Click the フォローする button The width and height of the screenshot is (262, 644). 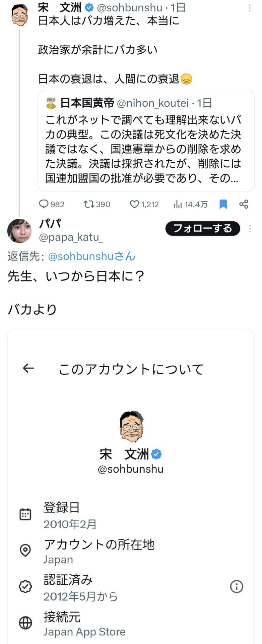tap(203, 229)
